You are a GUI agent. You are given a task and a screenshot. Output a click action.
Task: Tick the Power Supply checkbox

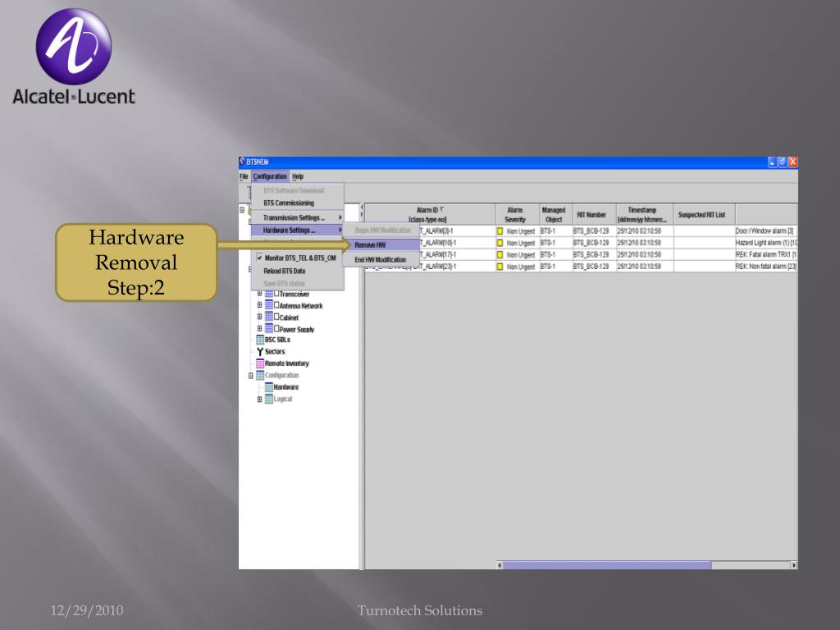pos(276,328)
